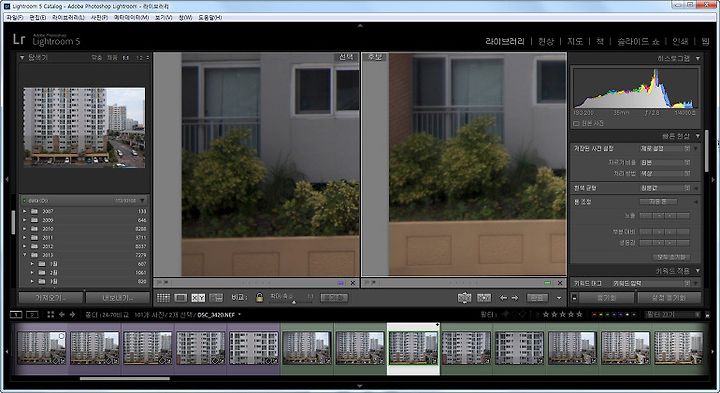Expand the 2007 folder
The height and width of the screenshot is (393, 720).
pyautogui.click(x=25, y=211)
